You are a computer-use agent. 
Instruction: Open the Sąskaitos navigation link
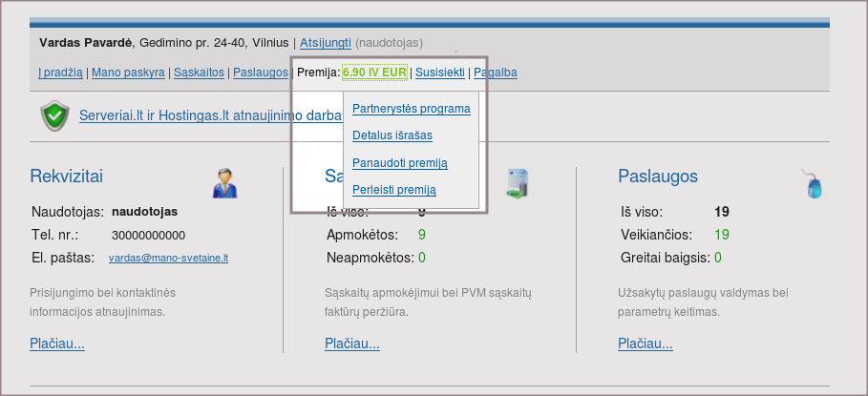[x=199, y=72]
